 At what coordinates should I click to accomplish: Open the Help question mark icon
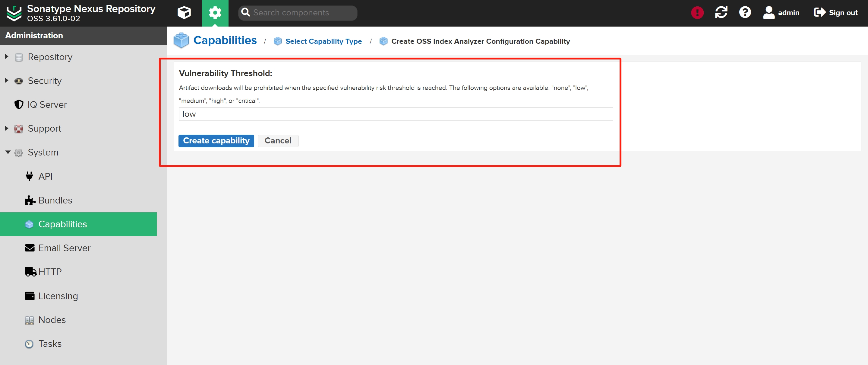(x=745, y=13)
